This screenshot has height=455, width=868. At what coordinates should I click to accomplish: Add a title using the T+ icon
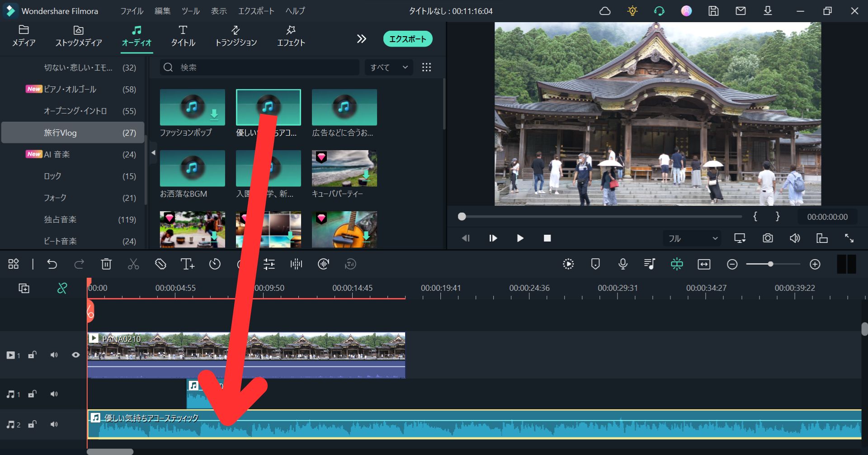click(187, 264)
